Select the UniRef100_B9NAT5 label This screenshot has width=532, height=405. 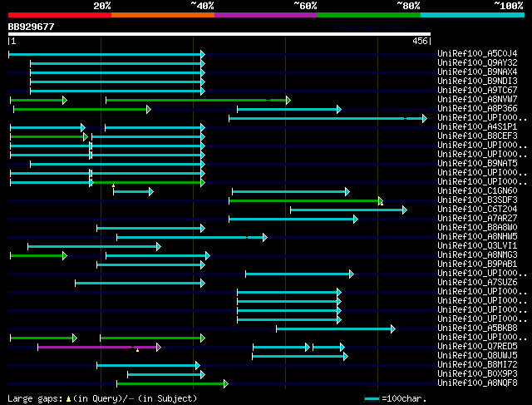click(x=477, y=163)
